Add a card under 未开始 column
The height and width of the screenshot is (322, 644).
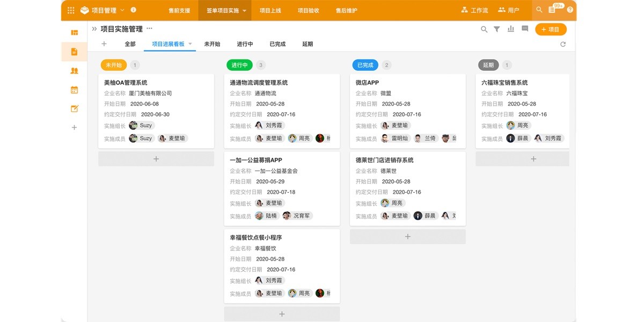pyautogui.click(x=156, y=159)
